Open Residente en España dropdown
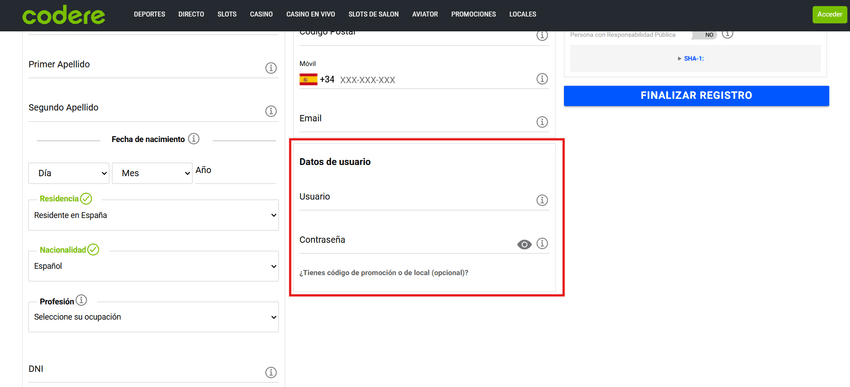 pos(153,215)
